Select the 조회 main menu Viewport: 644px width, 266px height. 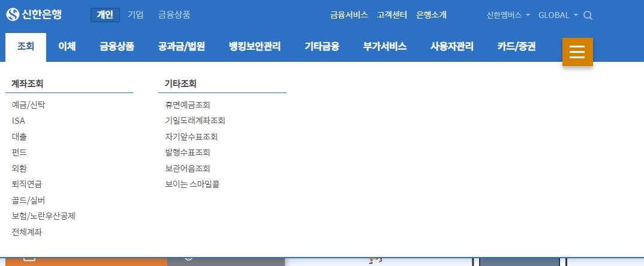(x=26, y=47)
